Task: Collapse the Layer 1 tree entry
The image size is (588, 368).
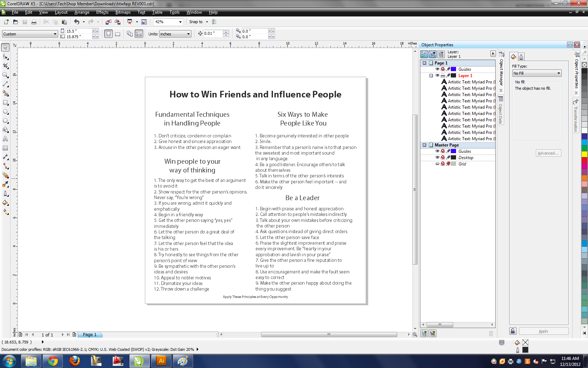Action: [431, 75]
